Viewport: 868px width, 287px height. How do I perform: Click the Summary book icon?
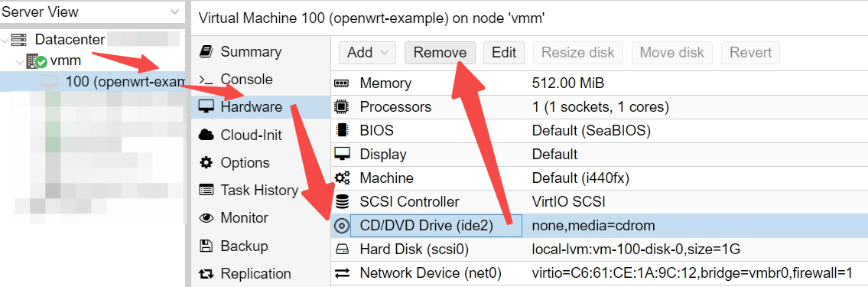206,51
